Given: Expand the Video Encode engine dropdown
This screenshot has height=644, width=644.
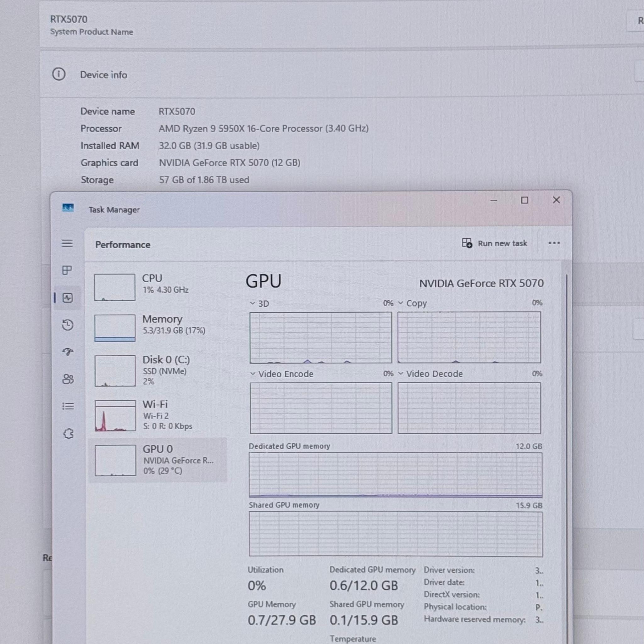Looking at the screenshot, I should point(253,374).
